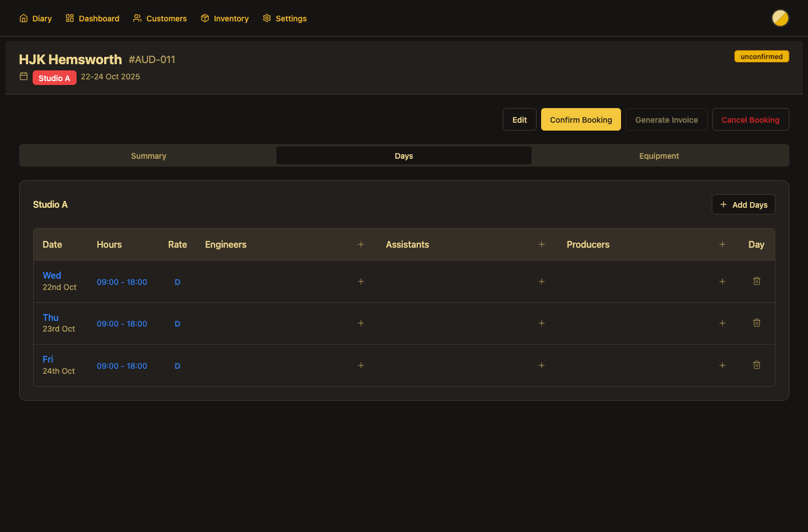Open Customers using the people icon
This screenshot has width=808, height=532.
137,18
